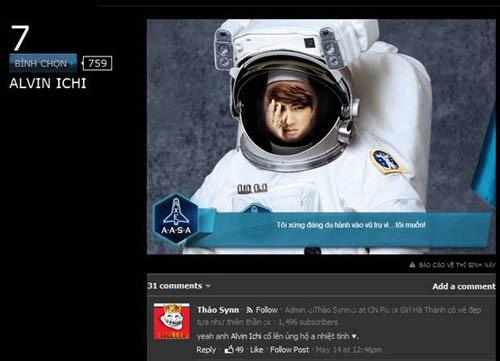Open the ALVIN ICHI contestant name

48,83
